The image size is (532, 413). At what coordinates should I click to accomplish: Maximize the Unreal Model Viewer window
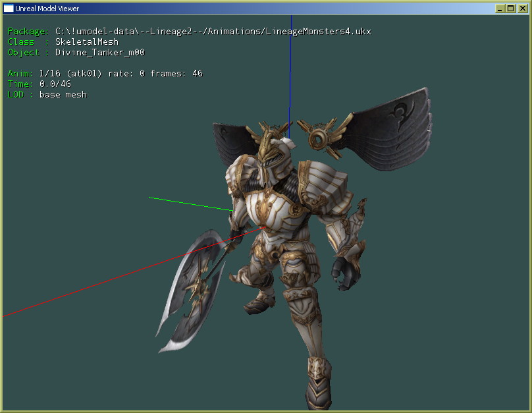click(x=511, y=9)
